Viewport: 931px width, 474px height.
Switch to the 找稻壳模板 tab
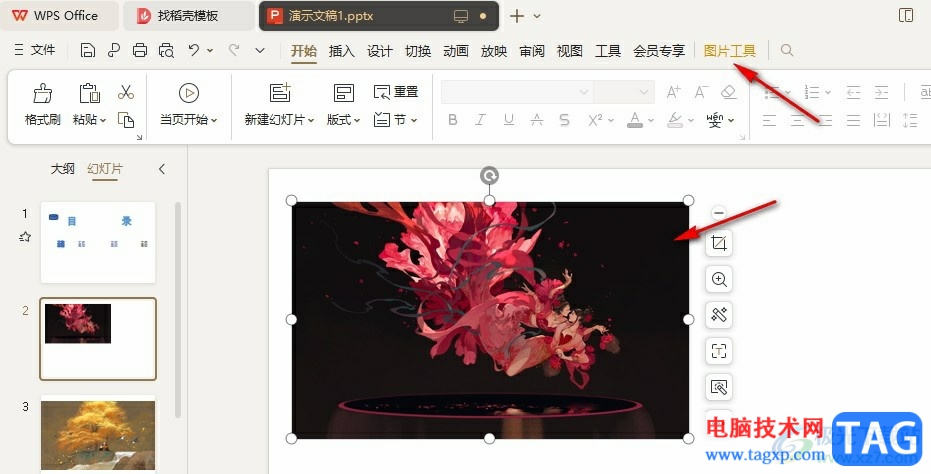188,15
